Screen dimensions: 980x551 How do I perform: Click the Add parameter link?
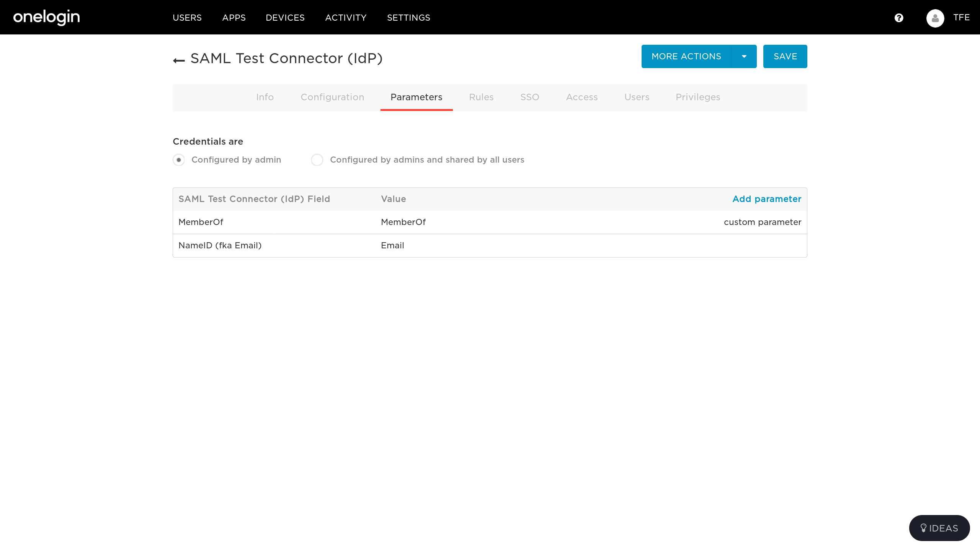tap(766, 199)
